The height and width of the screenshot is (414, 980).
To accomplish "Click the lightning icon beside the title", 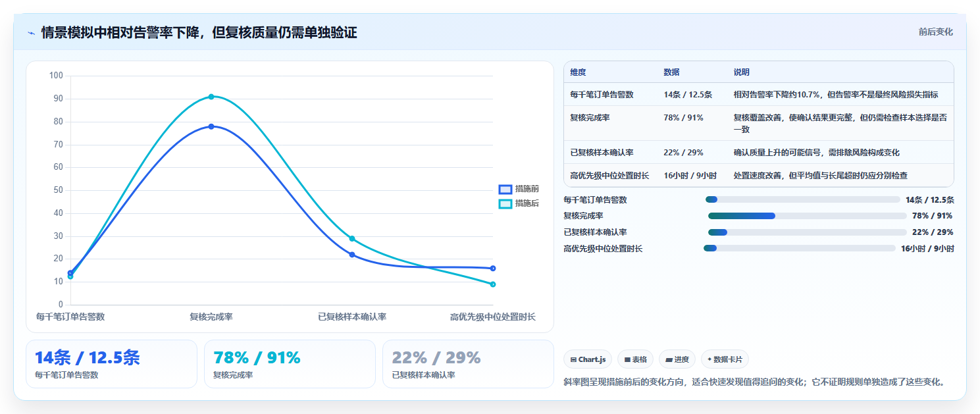I will click(32, 32).
